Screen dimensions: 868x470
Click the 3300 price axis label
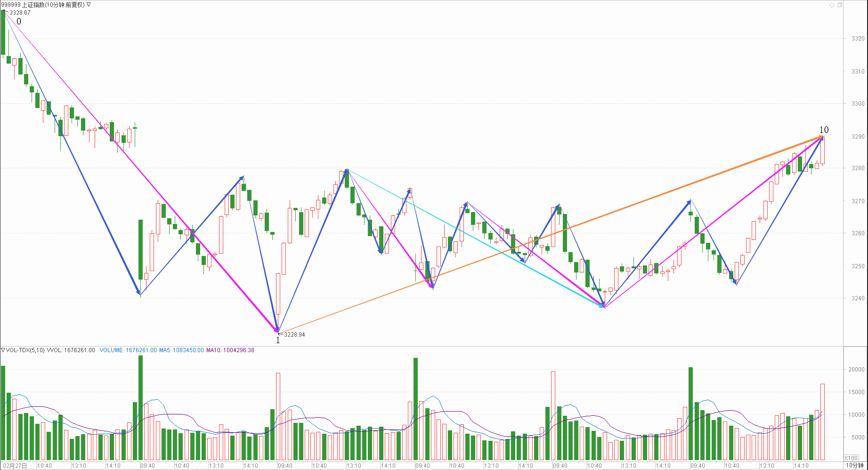(x=858, y=104)
